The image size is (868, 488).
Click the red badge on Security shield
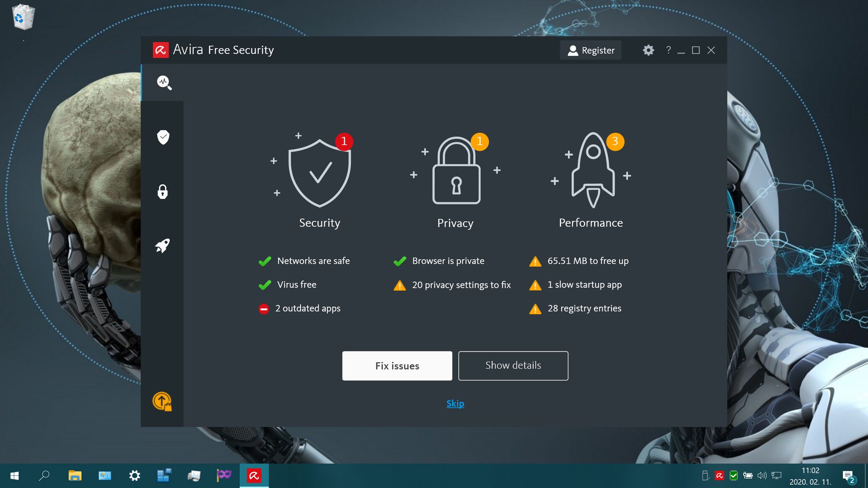point(344,141)
